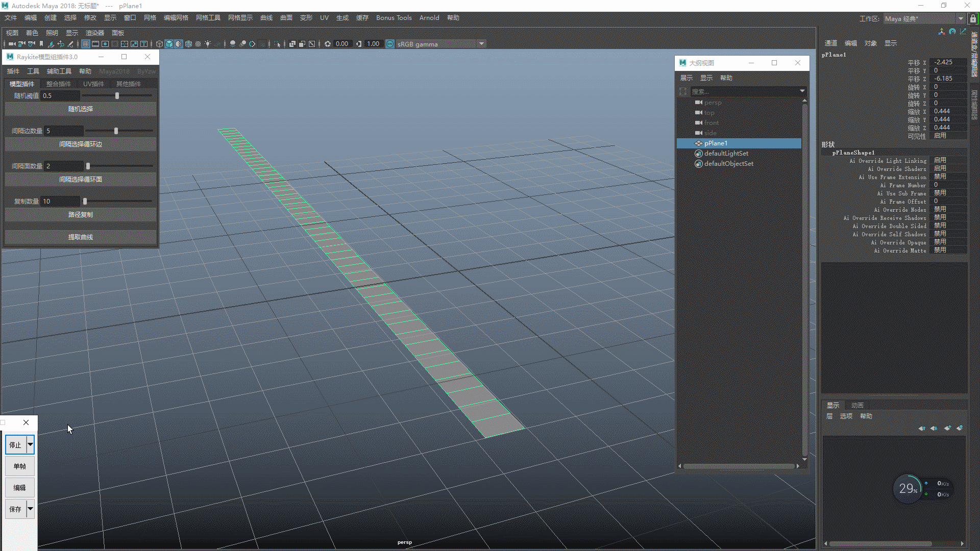Toggle defaultObjectSet in scene outliner
This screenshot has width=980, height=551.
(729, 163)
